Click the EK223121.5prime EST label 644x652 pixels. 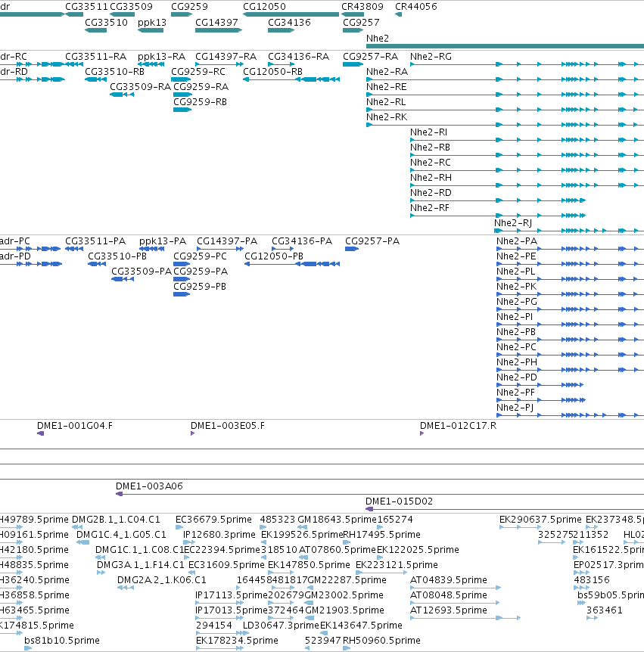(397, 565)
